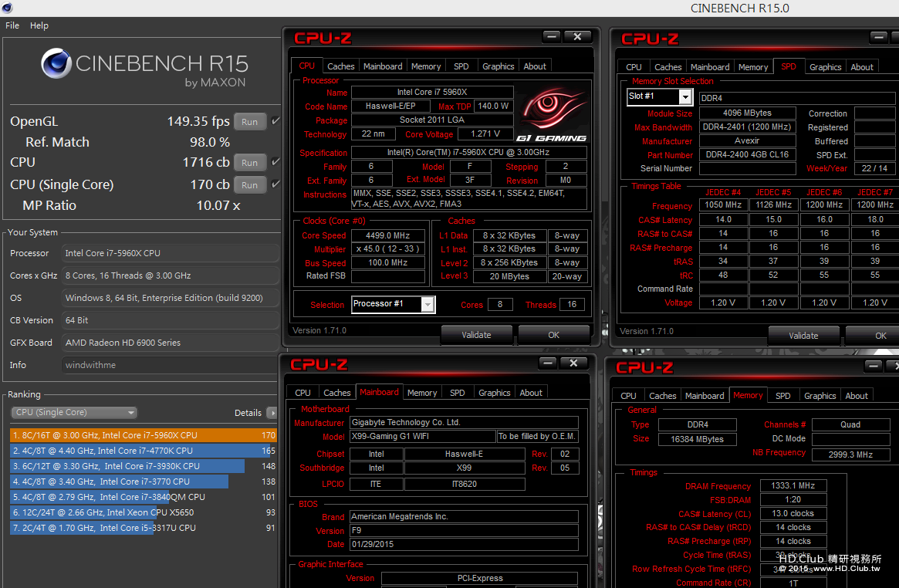The height and width of the screenshot is (588, 899).
Task: Open SPD tab in CPU-Z window showing memory Timings
Action: [783, 396]
